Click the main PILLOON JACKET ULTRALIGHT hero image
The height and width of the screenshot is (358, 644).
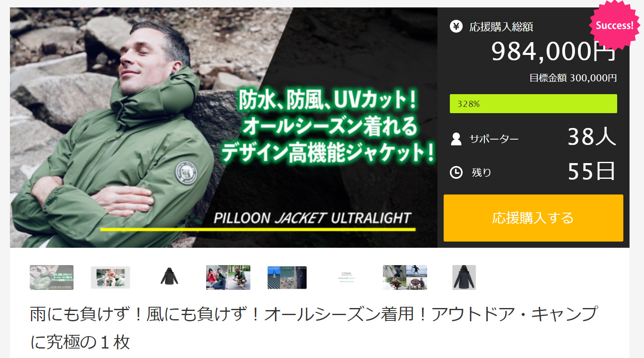[223, 128]
